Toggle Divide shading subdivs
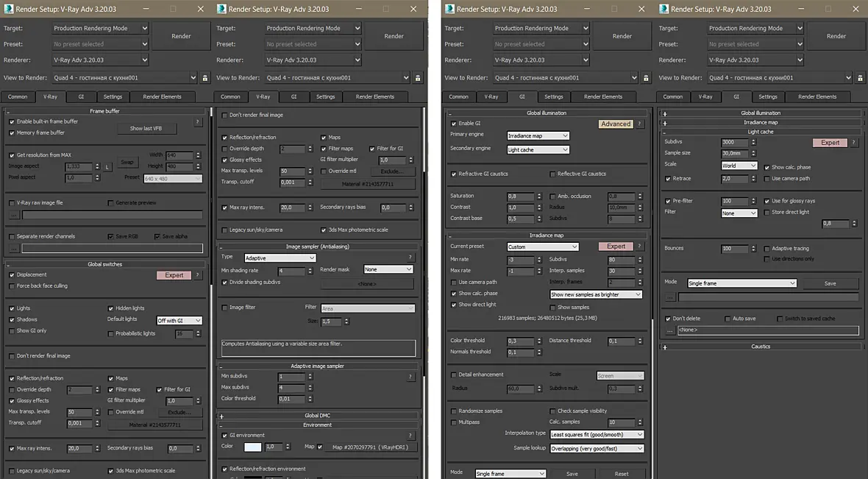This screenshot has width=868, height=479. point(224,283)
